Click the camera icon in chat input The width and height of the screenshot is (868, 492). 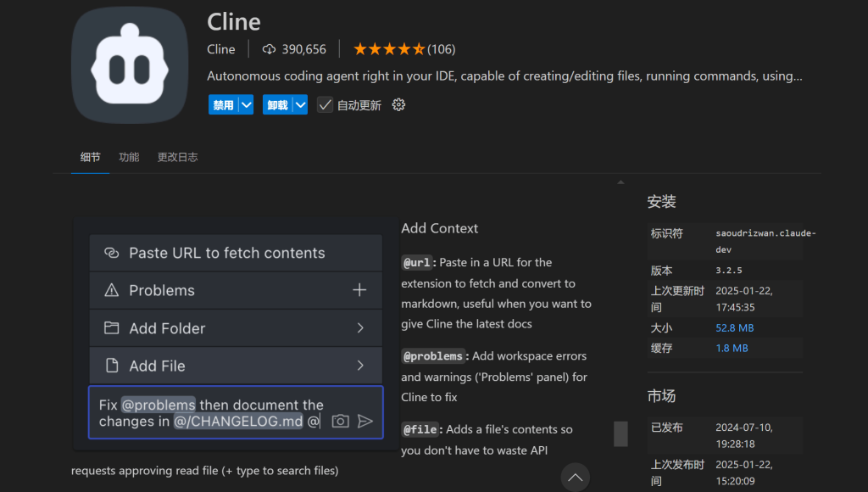[x=340, y=421]
